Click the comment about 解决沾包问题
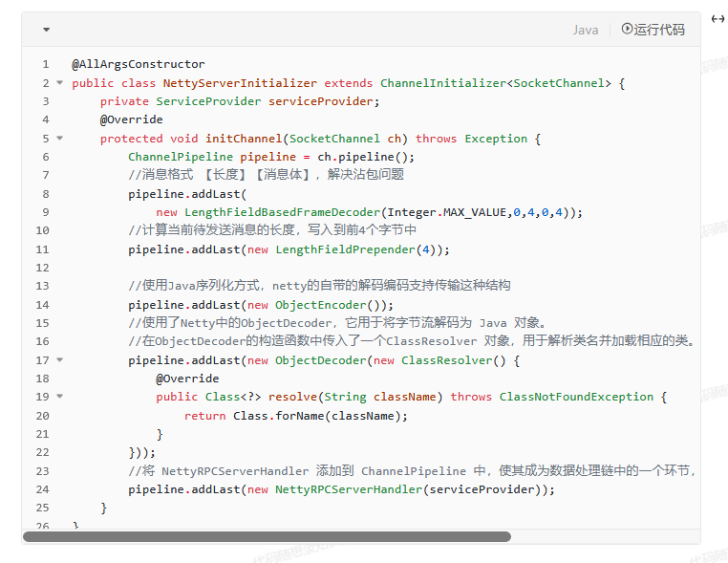The width and height of the screenshot is (728, 563). point(266,175)
